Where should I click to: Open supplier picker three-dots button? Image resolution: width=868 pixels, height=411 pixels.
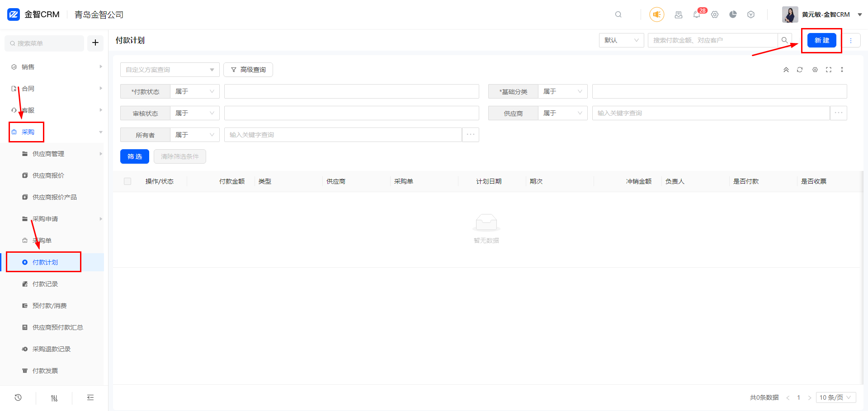point(839,113)
